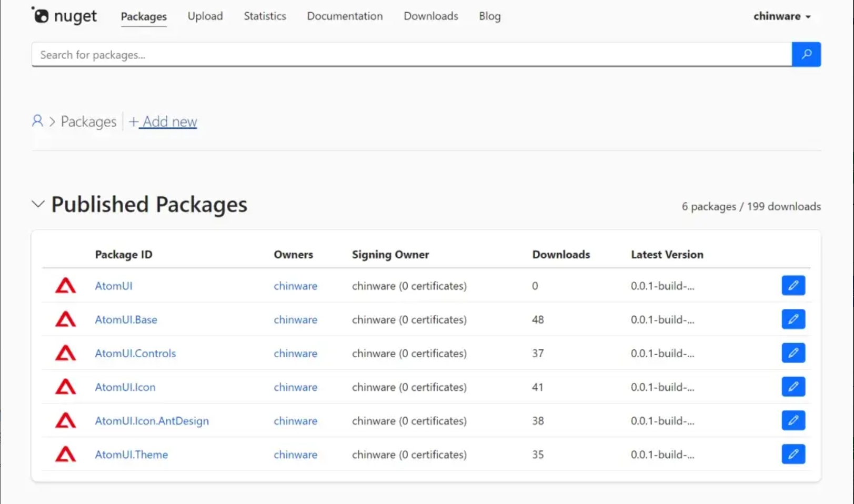Click the download count 37
Viewport: 854px width, 504px height.
point(538,353)
